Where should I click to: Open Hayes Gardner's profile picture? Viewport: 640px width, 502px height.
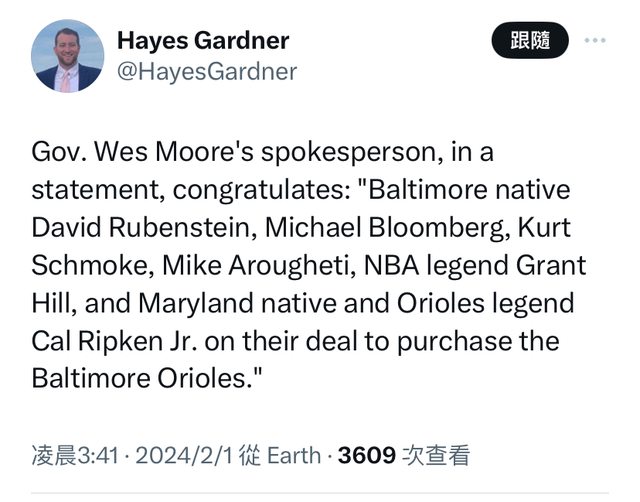pos(68,56)
